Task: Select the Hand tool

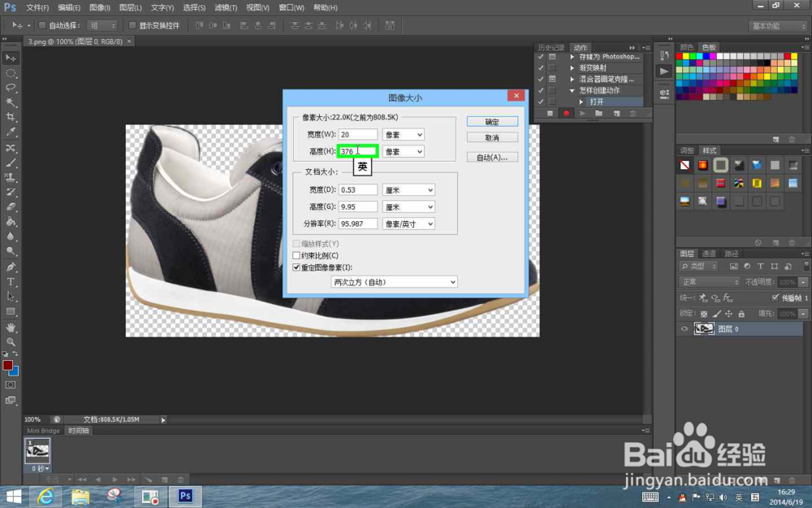Action: pos(11,328)
